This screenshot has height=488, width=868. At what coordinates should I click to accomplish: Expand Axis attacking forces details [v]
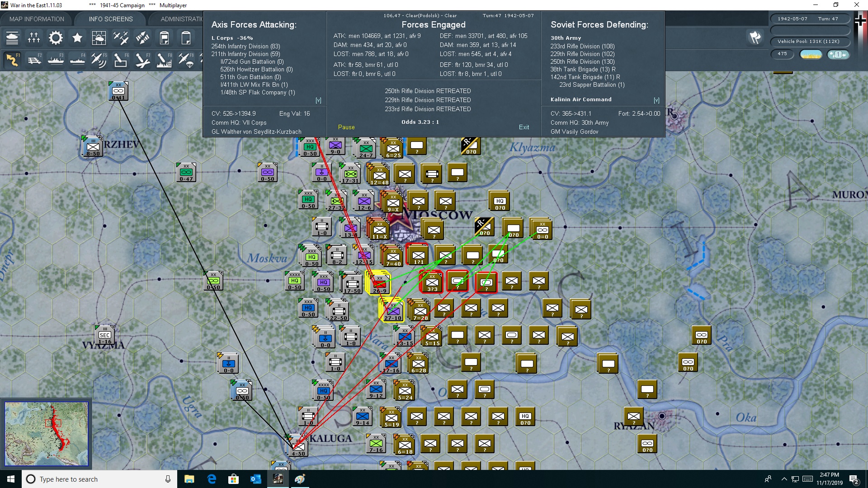(x=318, y=100)
